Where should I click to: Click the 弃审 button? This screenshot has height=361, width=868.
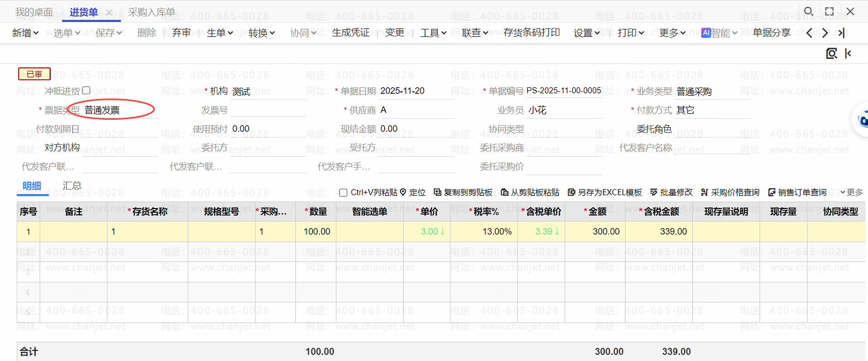coord(181,33)
